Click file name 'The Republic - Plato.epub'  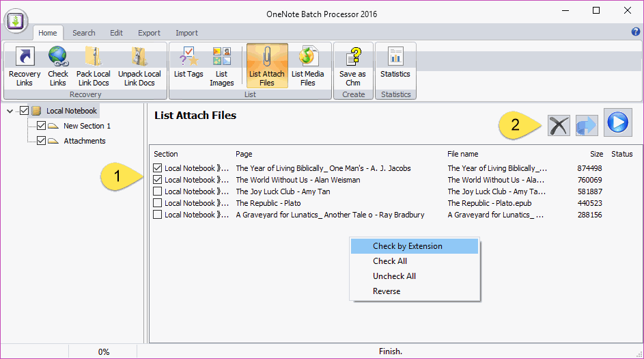(490, 202)
